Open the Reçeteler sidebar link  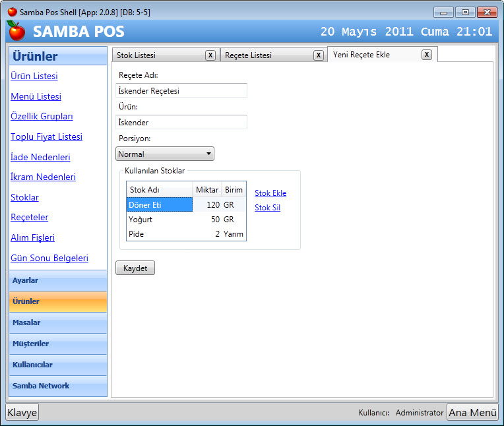30,217
